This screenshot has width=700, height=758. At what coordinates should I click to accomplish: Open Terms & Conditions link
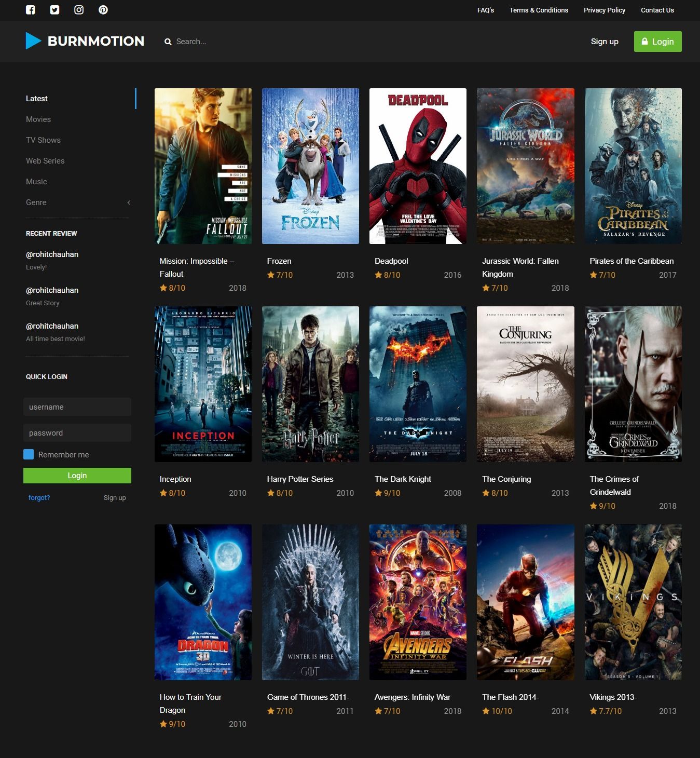pos(539,10)
